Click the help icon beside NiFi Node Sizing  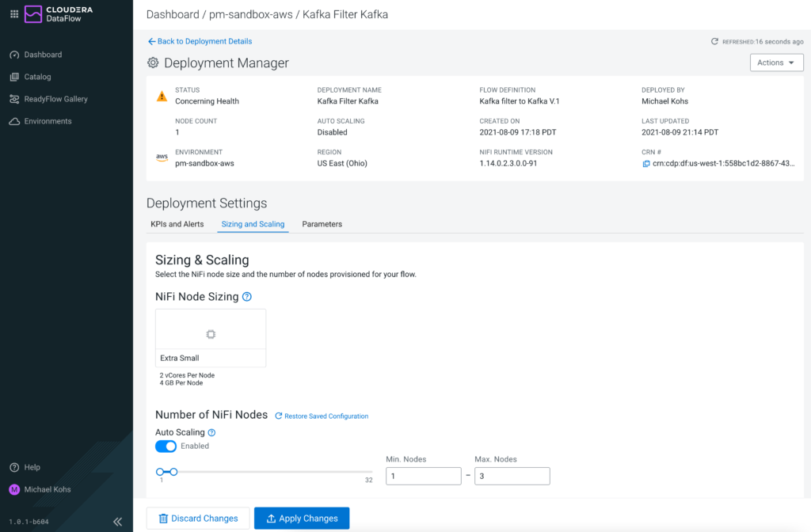(x=247, y=297)
